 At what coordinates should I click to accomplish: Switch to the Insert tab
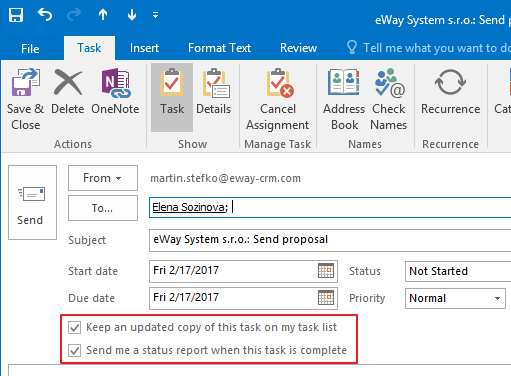coord(144,48)
